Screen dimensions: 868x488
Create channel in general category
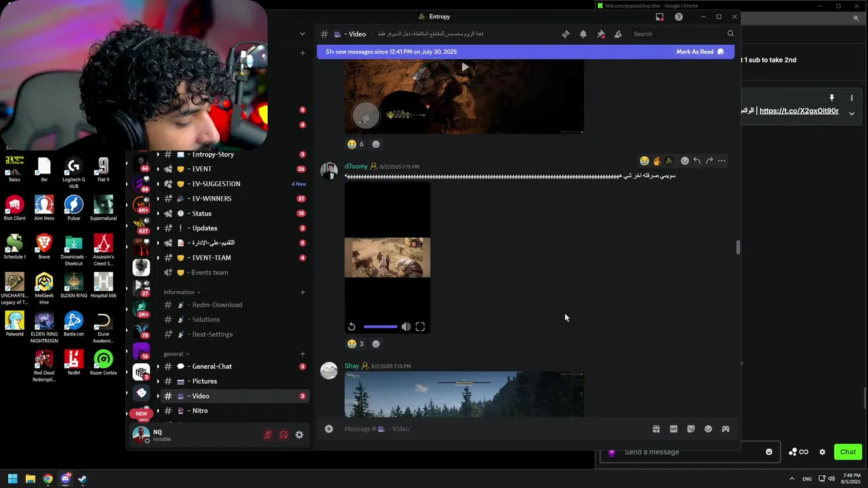click(x=302, y=354)
